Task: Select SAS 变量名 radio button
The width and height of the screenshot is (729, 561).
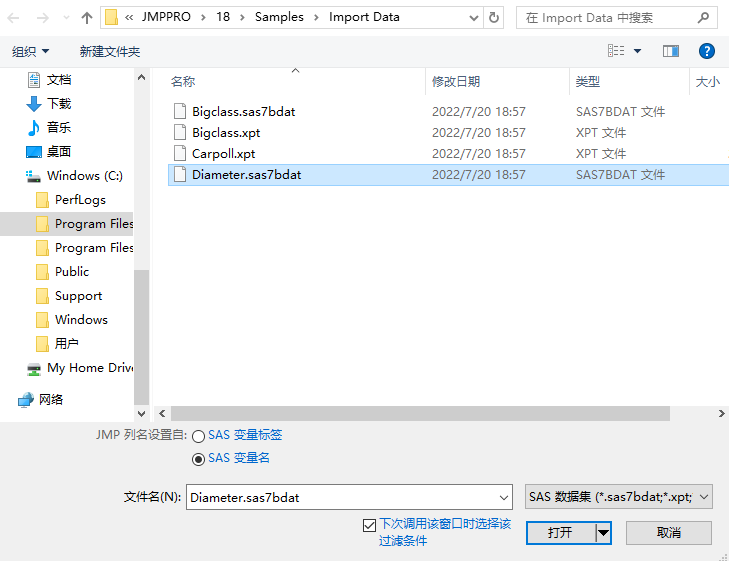Action: coord(199,459)
